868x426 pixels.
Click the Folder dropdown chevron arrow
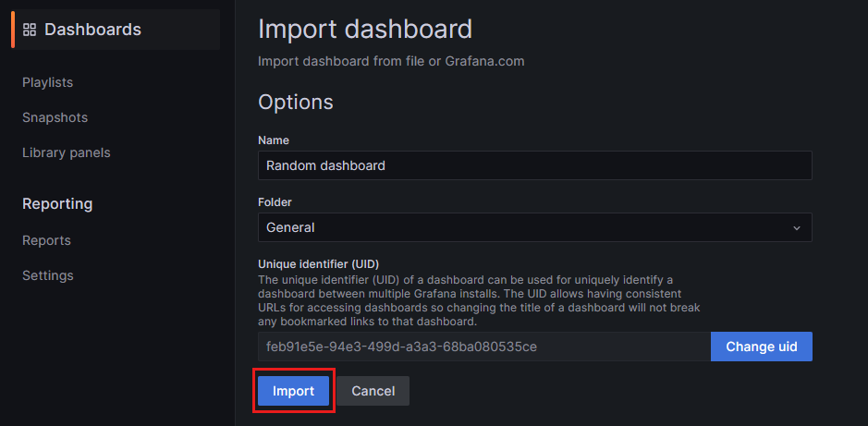797,227
